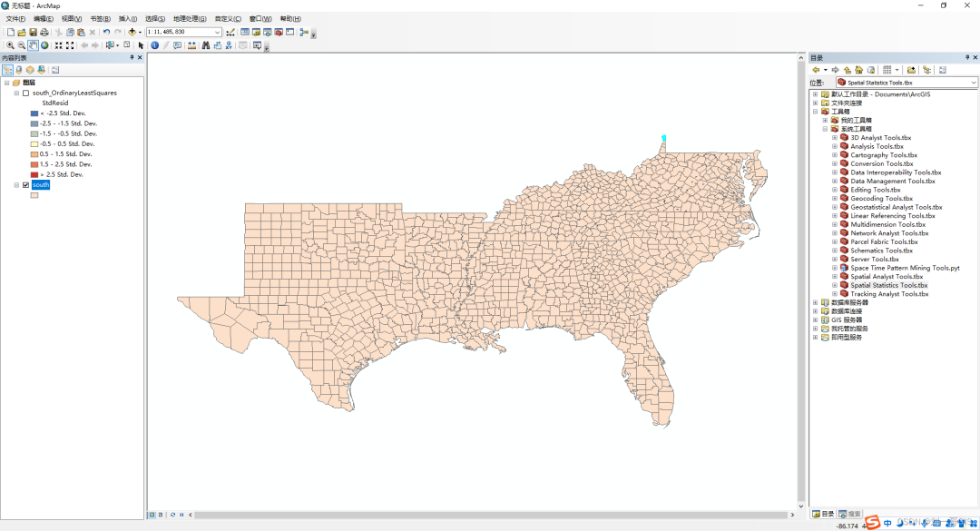
Task: Activate the Pan hand tool
Action: [34, 45]
